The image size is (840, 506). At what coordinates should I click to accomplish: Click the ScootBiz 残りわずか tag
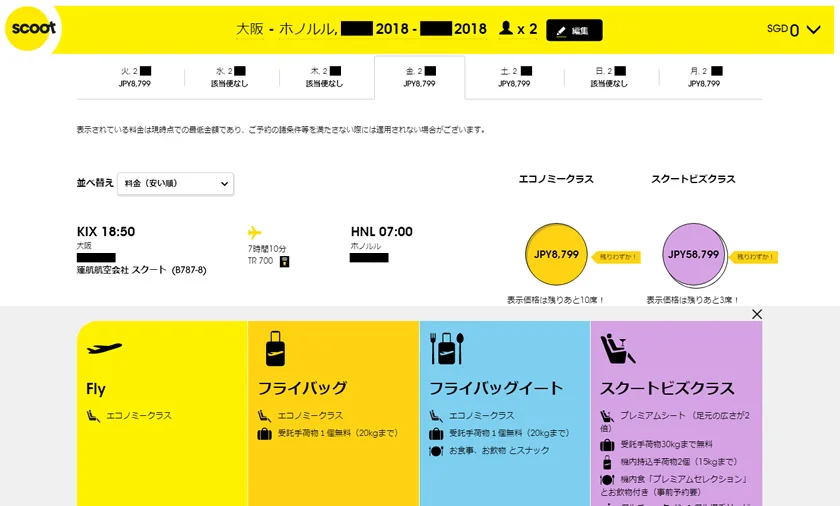pyautogui.click(x=754, y=257)
